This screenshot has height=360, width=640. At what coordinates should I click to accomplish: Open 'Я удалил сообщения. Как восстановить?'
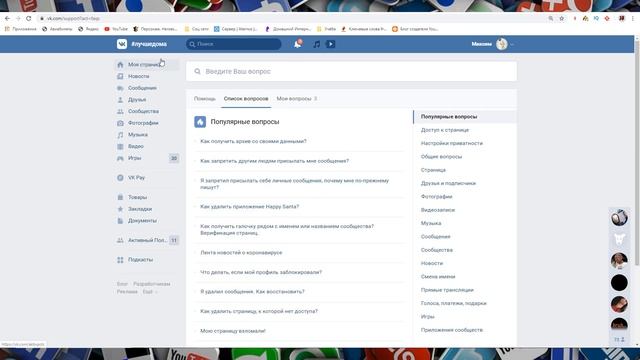click(x=252, y=291)
